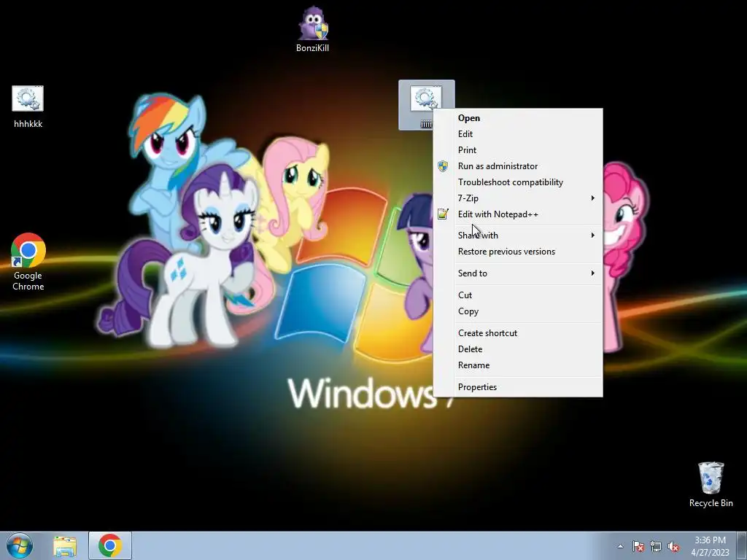Open Properties from the context menu
Image resolution: width=747 pixels, height=560 pixels.
point(519,387)
